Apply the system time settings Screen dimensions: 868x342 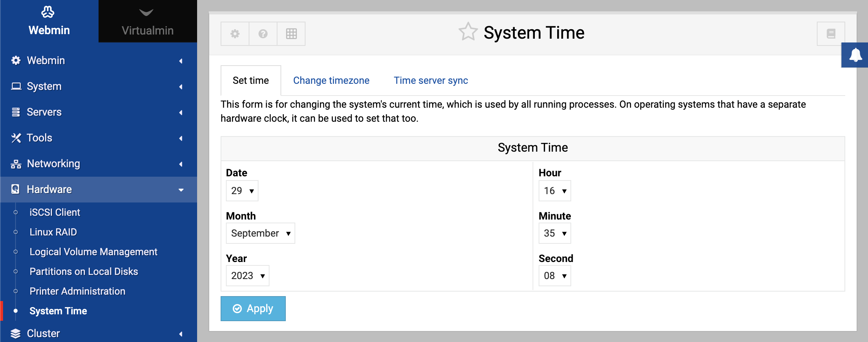(x=253, y=309)
